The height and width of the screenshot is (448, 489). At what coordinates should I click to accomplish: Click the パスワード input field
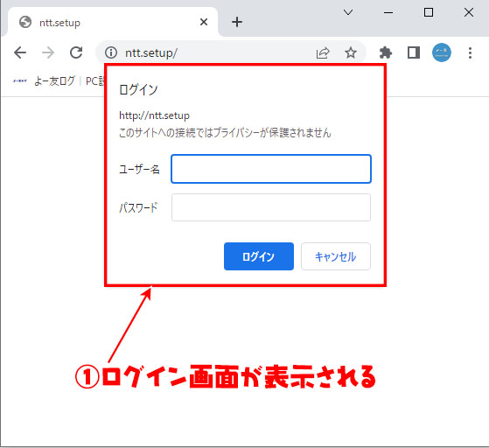click(x=271, y=207)
